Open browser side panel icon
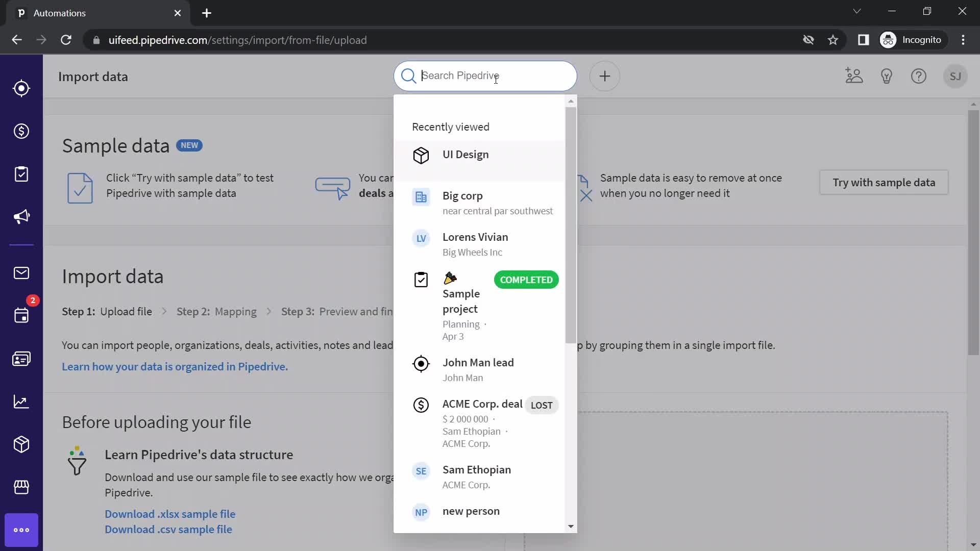Screen dimensions: 980x551 point(863,40)
